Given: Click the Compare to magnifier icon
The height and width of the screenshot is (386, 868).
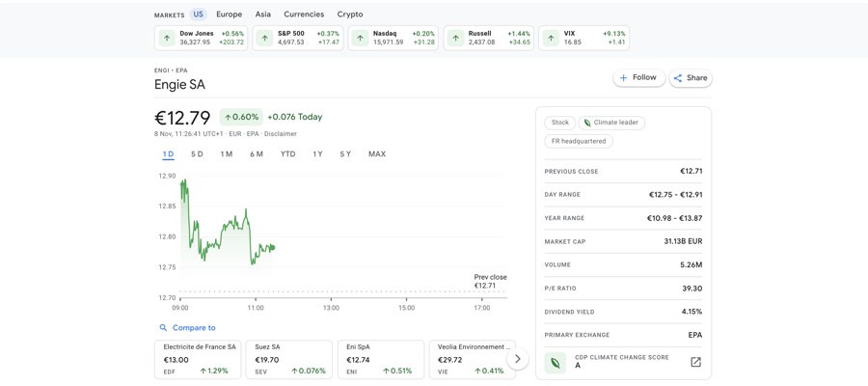Looking at the screenshot, I should pyautogui.click(x=163, y=328).
